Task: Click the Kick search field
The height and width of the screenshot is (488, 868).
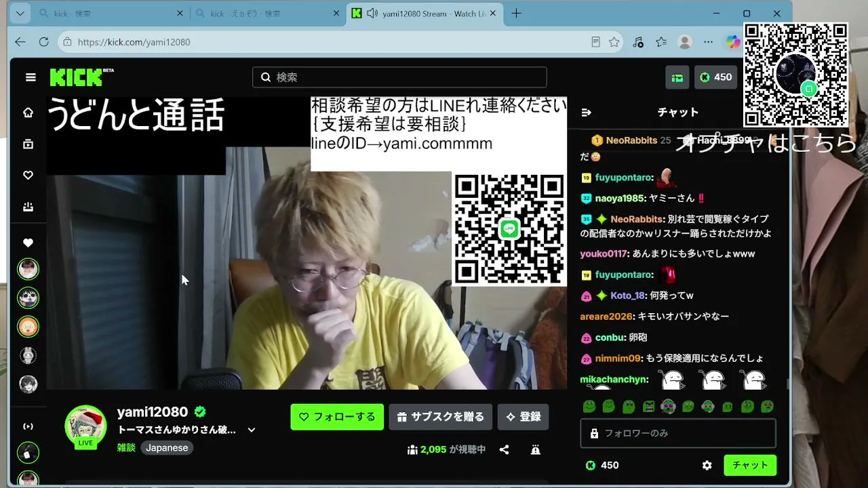Action: (399, 77)
